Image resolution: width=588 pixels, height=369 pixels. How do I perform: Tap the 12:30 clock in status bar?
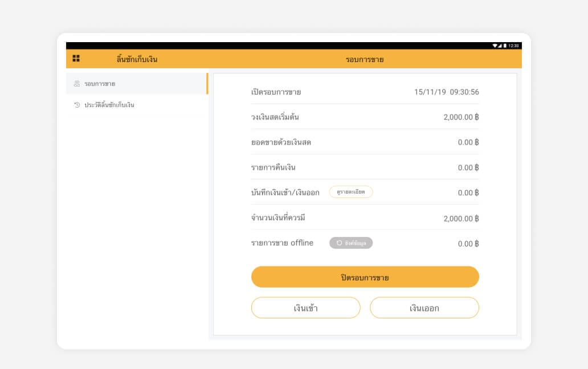(x=513, y=46)
